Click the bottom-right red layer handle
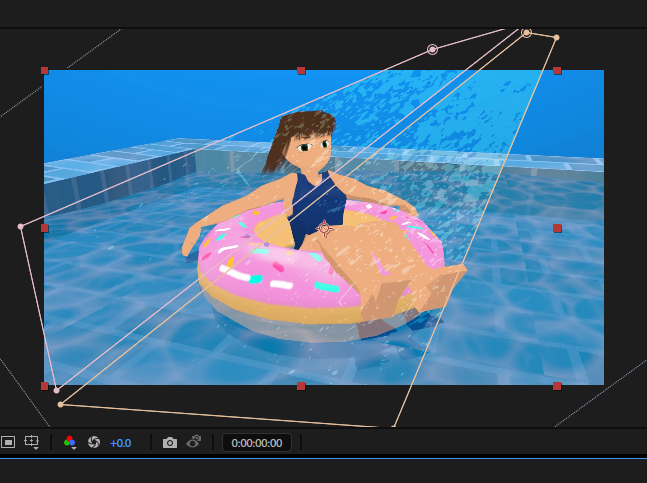Viewport: 647px width, 483px height. (557, 386)
